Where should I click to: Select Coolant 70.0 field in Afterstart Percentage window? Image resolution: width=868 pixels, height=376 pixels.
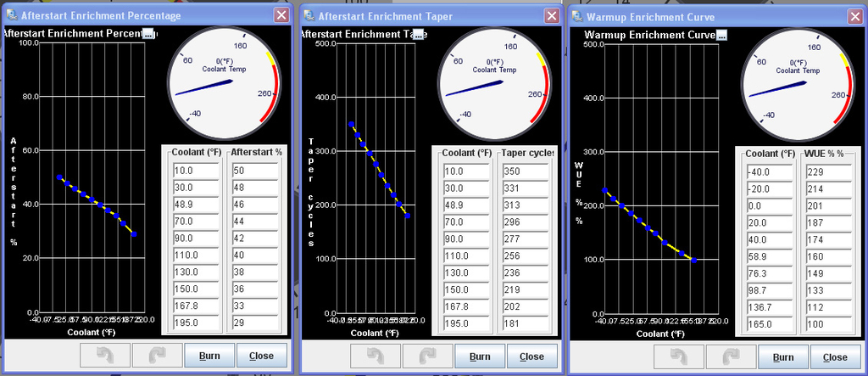click(197, 222)
